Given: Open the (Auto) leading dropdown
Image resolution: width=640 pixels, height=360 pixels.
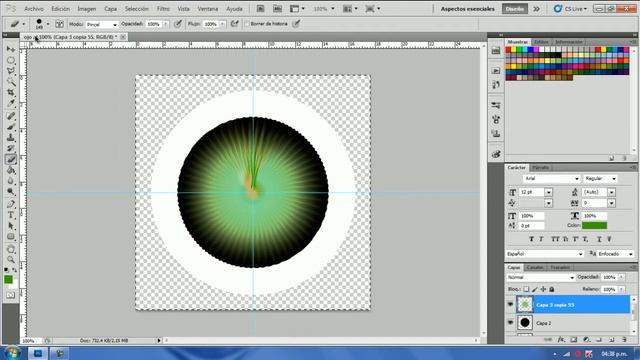Looking at the screenshot, I should click(611, 192).
